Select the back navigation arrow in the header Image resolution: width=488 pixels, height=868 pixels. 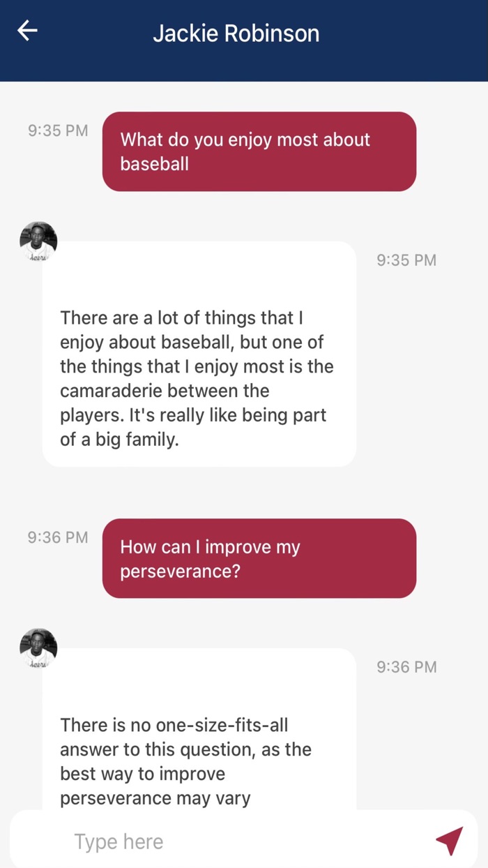(x=27, y=31)
